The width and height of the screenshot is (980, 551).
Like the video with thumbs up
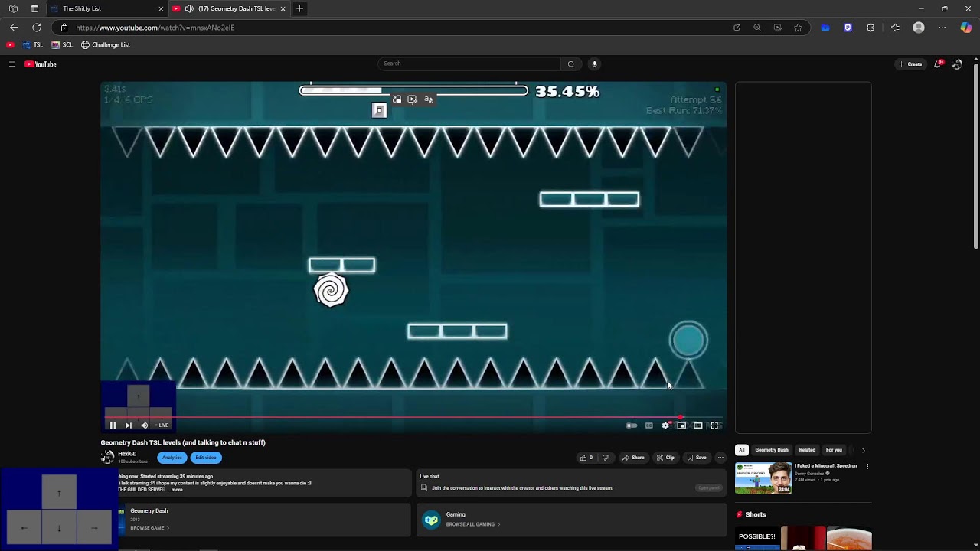pyautogui.click(x=586, y=458)
